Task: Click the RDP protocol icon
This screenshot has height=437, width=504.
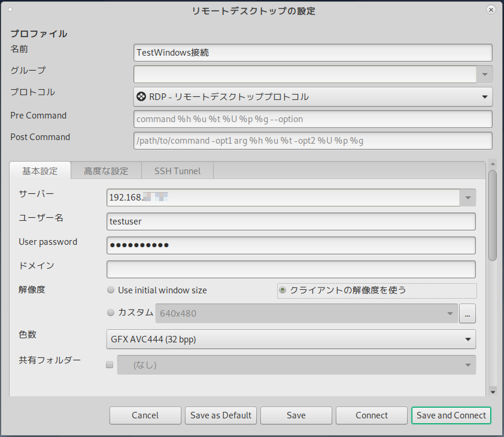Action: [x=141, y=96]
